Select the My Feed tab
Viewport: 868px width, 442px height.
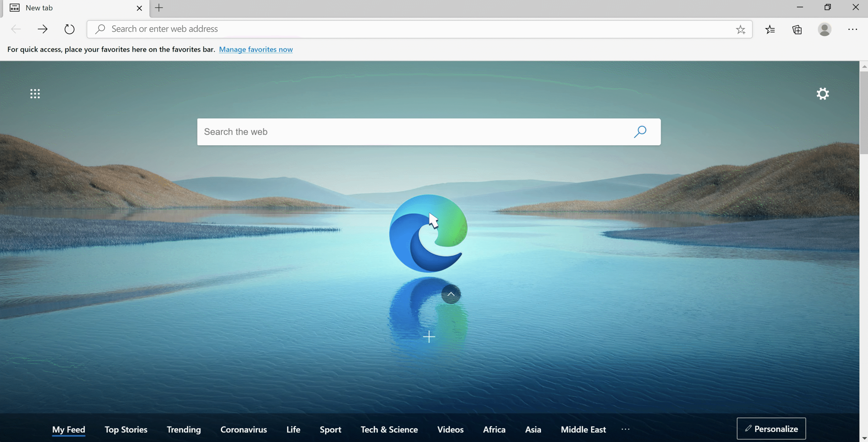68,430
